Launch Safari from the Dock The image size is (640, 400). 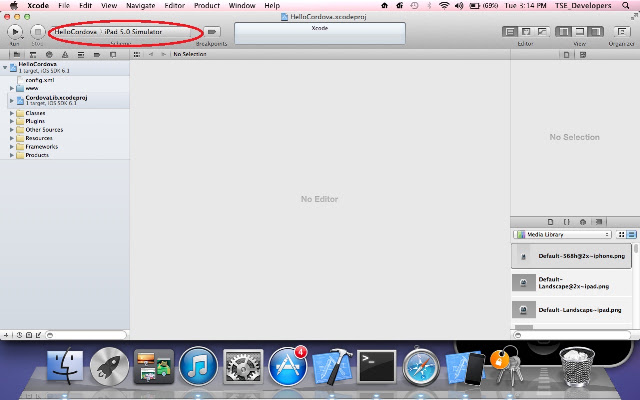[x=421, y=366]
